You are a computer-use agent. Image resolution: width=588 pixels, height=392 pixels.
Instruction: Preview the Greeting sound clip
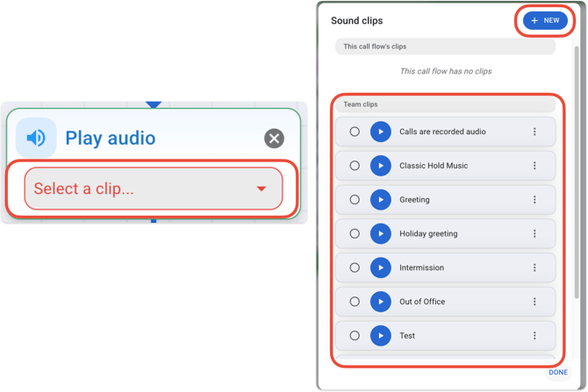pos(380,200)
